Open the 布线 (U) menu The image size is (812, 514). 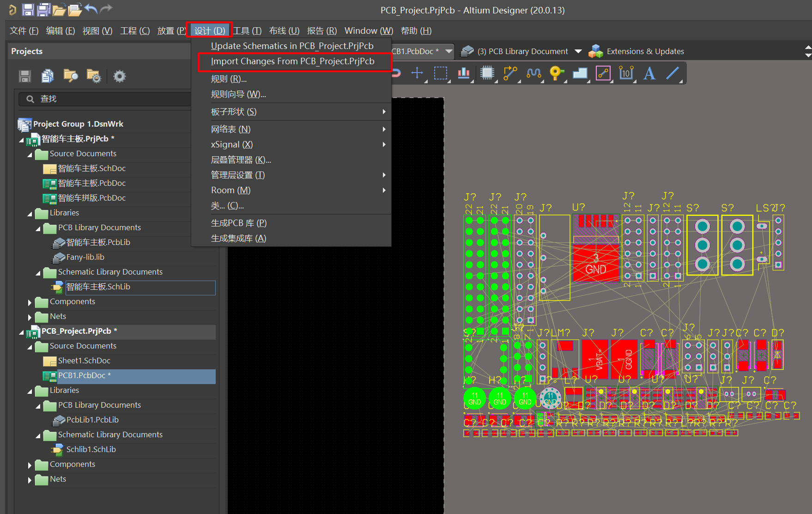click(284, 31)
